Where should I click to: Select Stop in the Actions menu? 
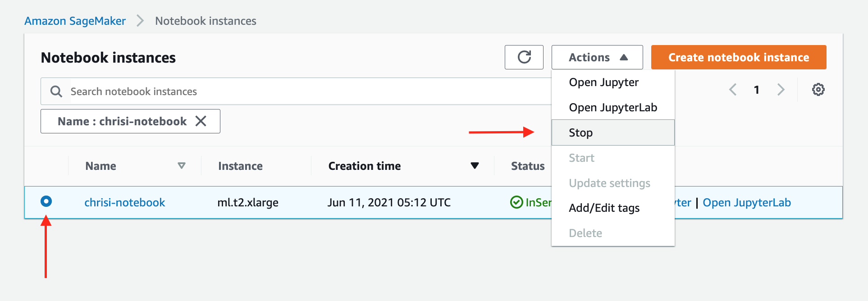pos(613,132)
